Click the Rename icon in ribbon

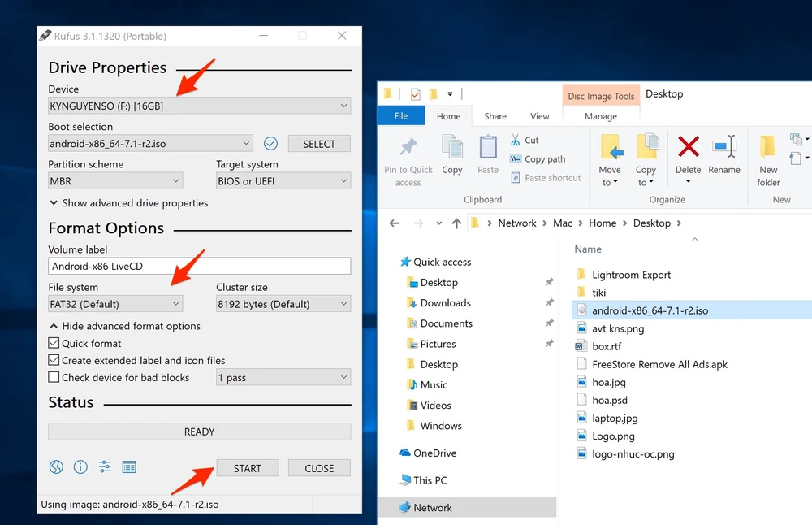[x=723, y=148]
